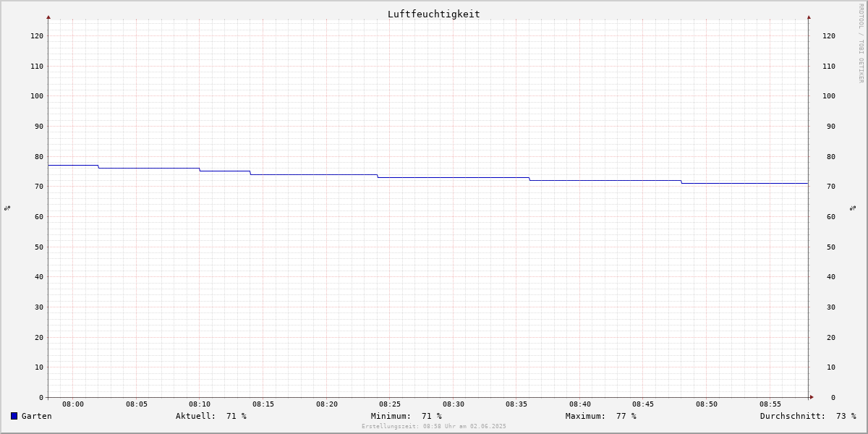
Task: Click the 120 label on right y-axis
Action: click(829, 35)
